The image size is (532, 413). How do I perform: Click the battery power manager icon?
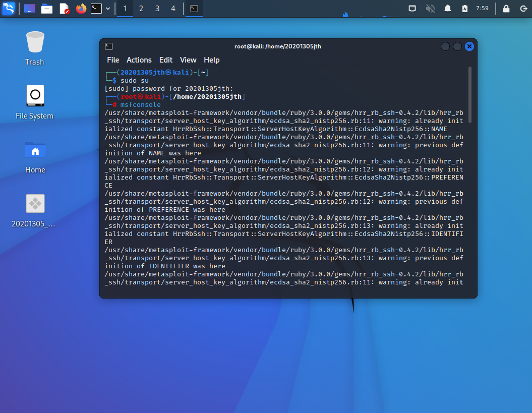[x=465, y=8]
